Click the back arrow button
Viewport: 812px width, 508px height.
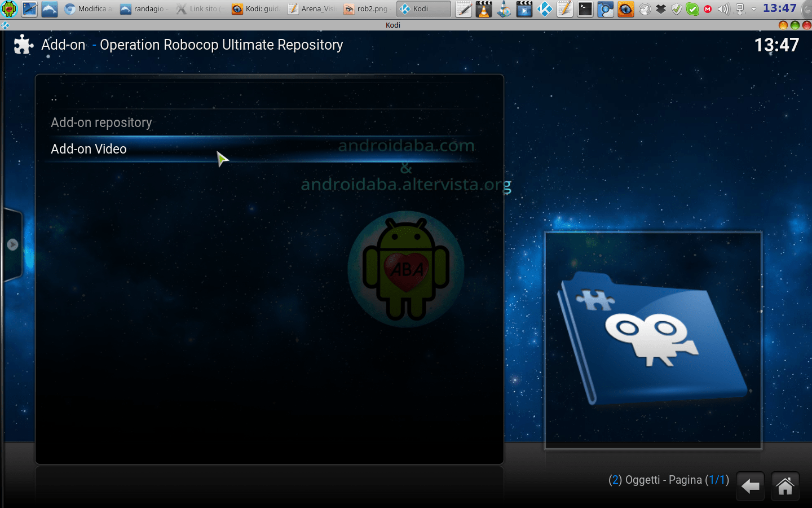tap(751, 486)
